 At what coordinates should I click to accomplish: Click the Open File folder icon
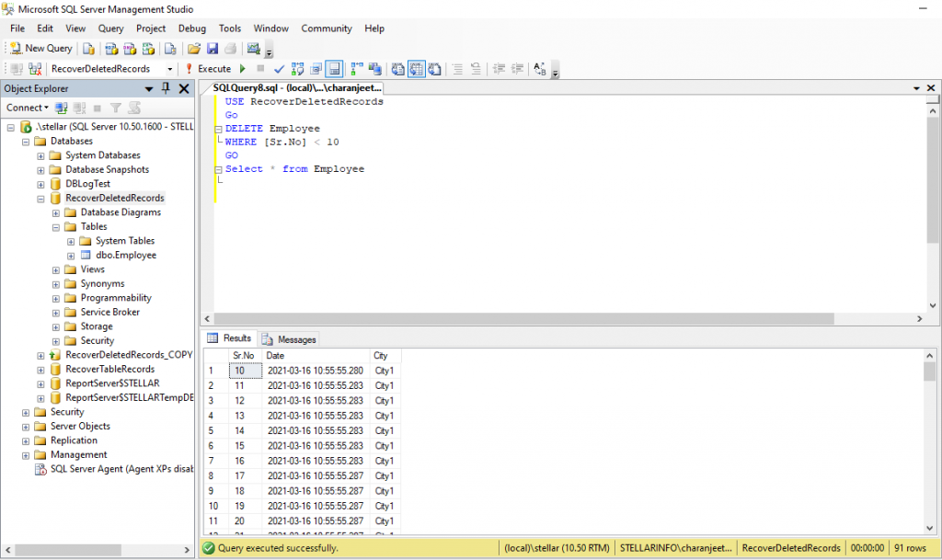[x=193, y=49]
